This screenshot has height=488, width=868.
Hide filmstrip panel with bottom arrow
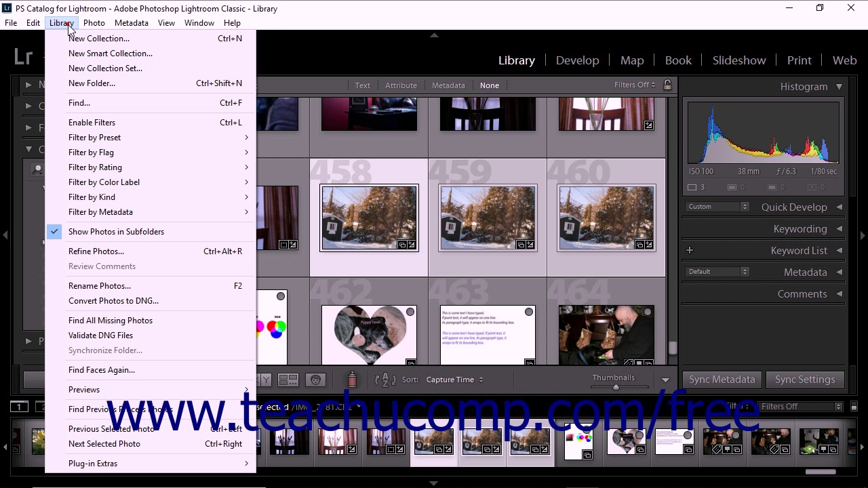434,483
